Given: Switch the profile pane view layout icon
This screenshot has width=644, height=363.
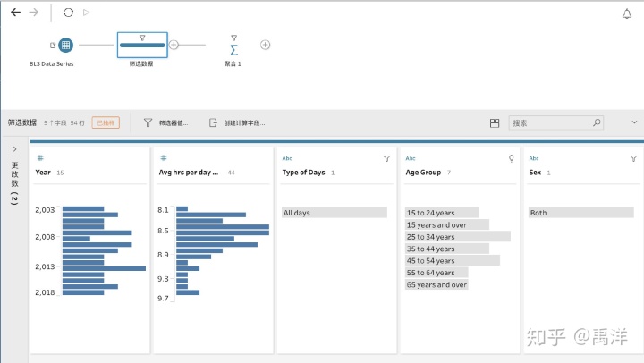Looking at the screenshot, I should click(495, 122).
